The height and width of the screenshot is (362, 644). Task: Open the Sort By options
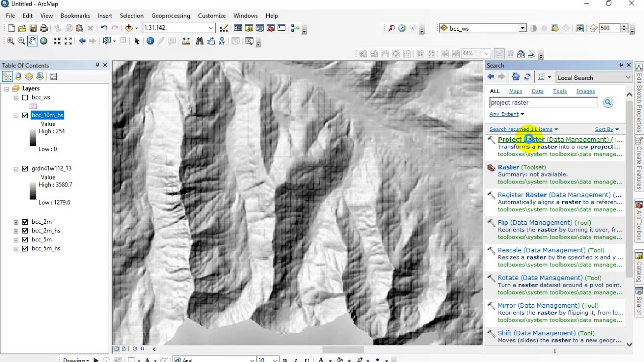click(x=606, y=129)
